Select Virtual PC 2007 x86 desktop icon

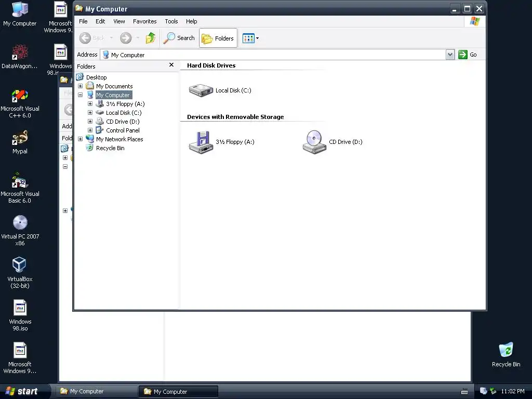click(20, 230)
